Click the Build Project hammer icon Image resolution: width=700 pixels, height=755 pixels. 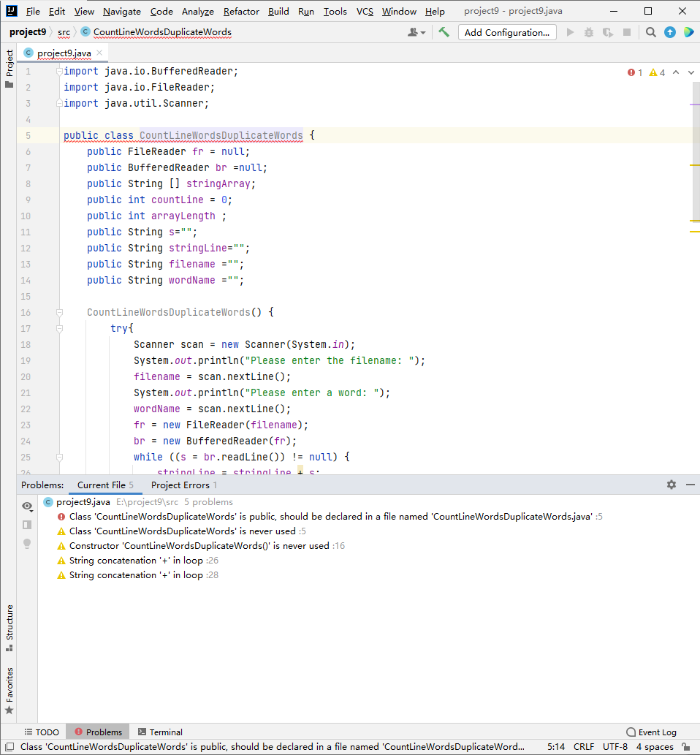(444, 32)
